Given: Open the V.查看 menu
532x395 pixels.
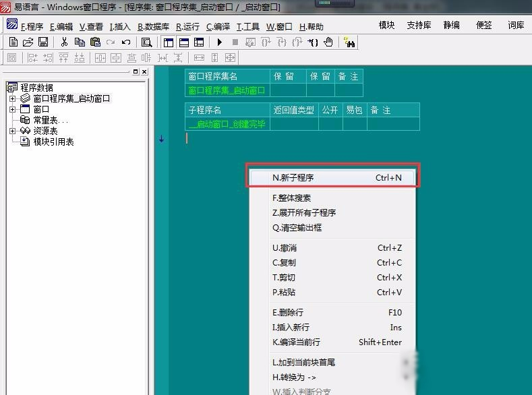Looking at the screenshot, I should [x=91, y=26].
